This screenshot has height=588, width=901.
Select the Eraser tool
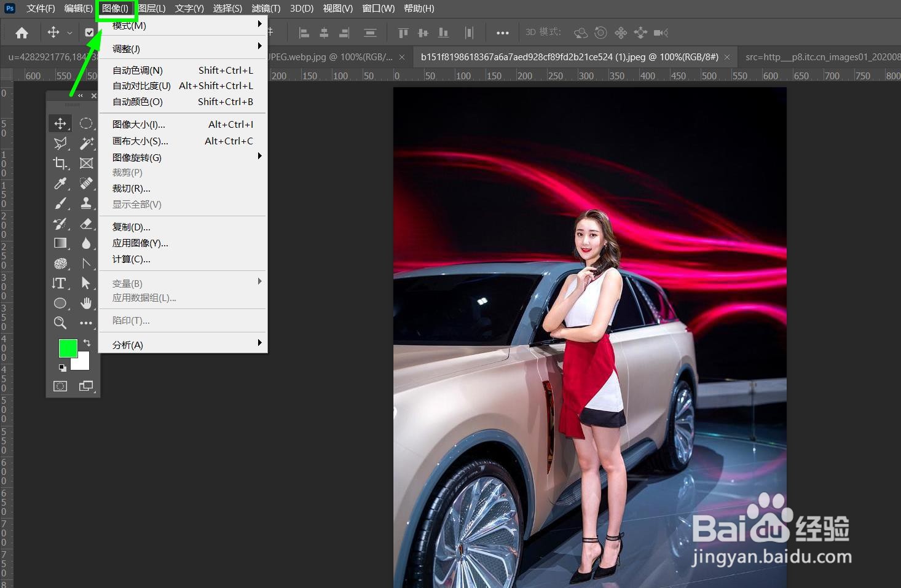pyautogui.click(x=86, y=223)
